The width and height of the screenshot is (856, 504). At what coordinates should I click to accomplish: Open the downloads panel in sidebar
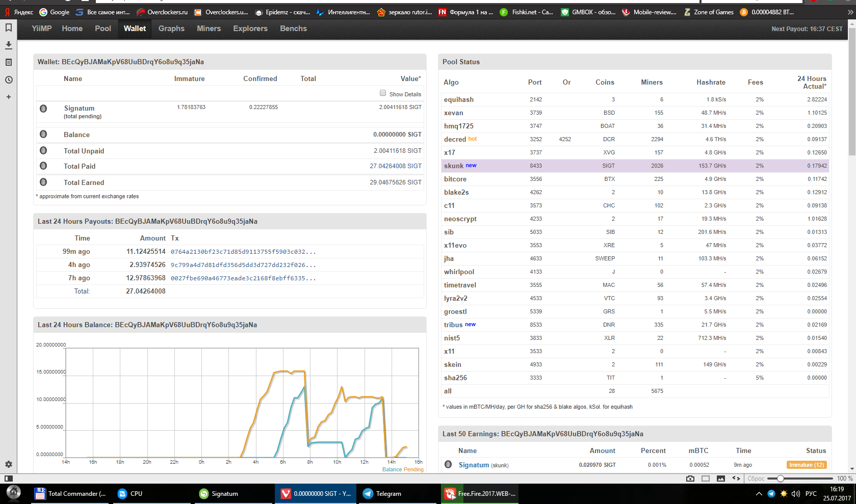[x=9, y=45]
